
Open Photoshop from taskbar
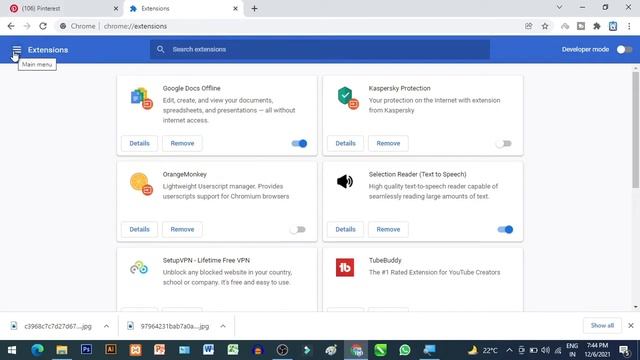pyautogui.click(x=86, y=350)
